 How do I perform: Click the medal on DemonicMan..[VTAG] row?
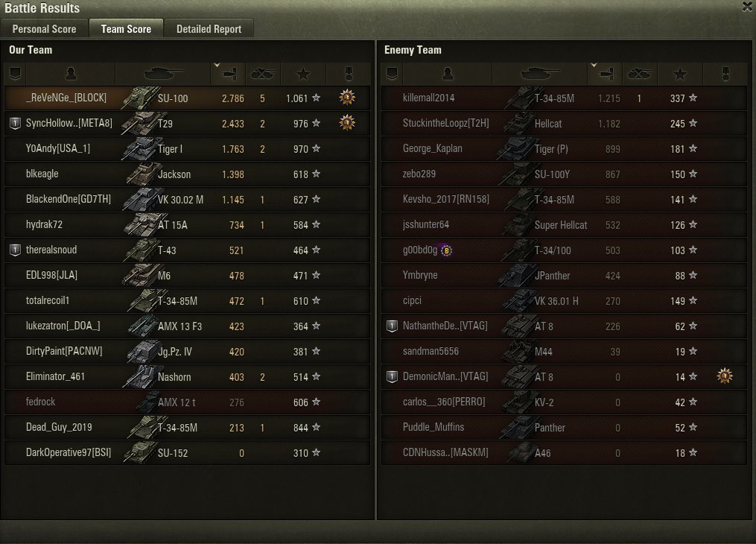coord(724,376)
